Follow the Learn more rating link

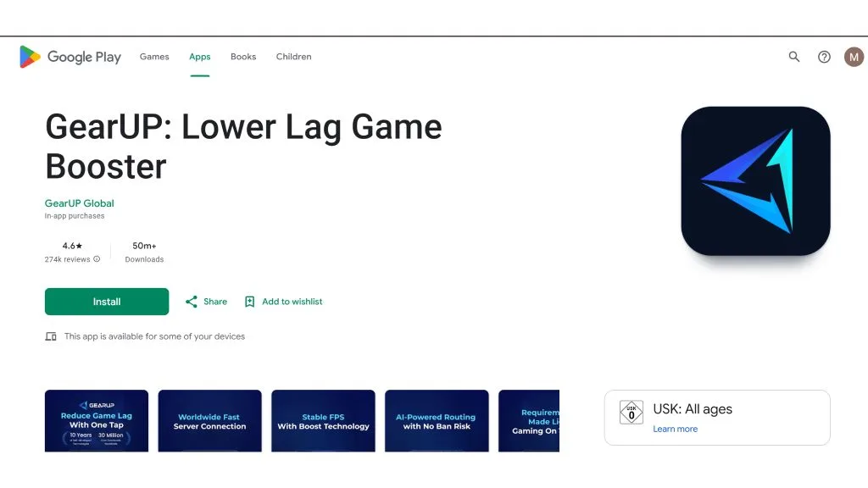click(x=676, y=429)
